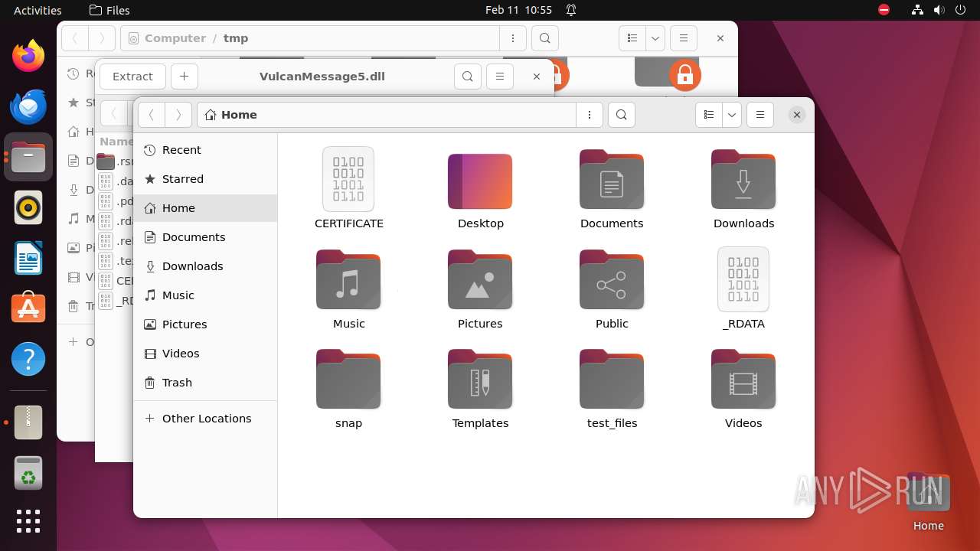Expand view options dropdown in Home window

coord(732,115)
